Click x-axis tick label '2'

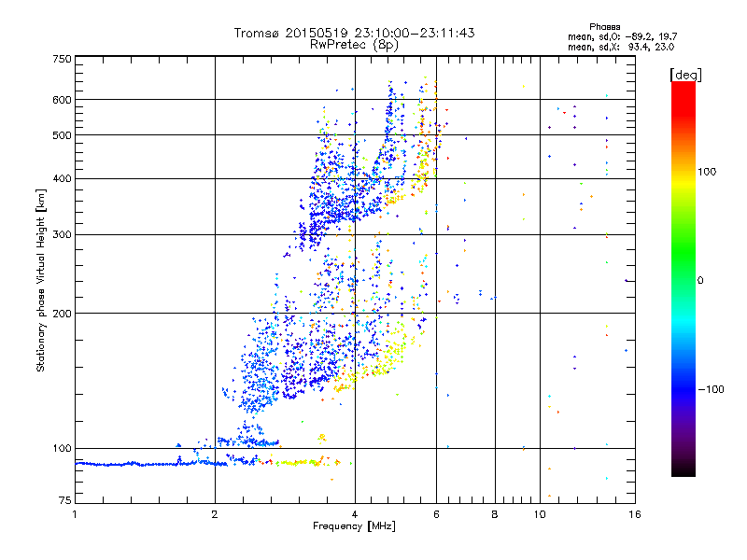[215, 514]
